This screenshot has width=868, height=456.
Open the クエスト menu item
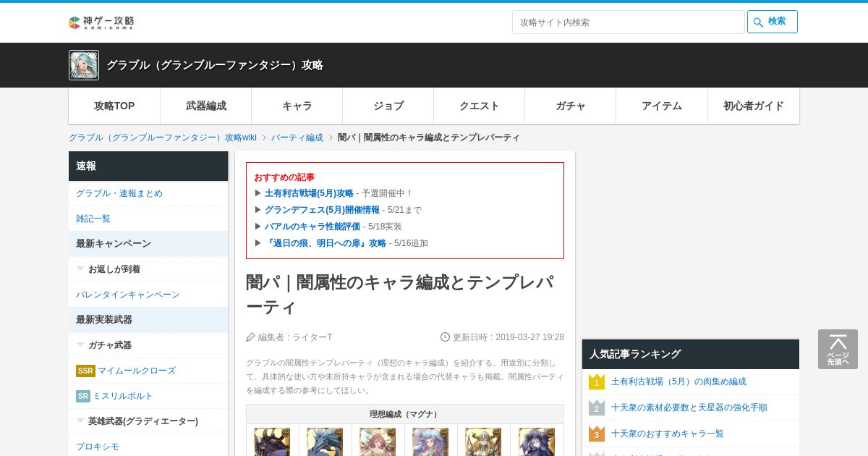click(480, 106)
